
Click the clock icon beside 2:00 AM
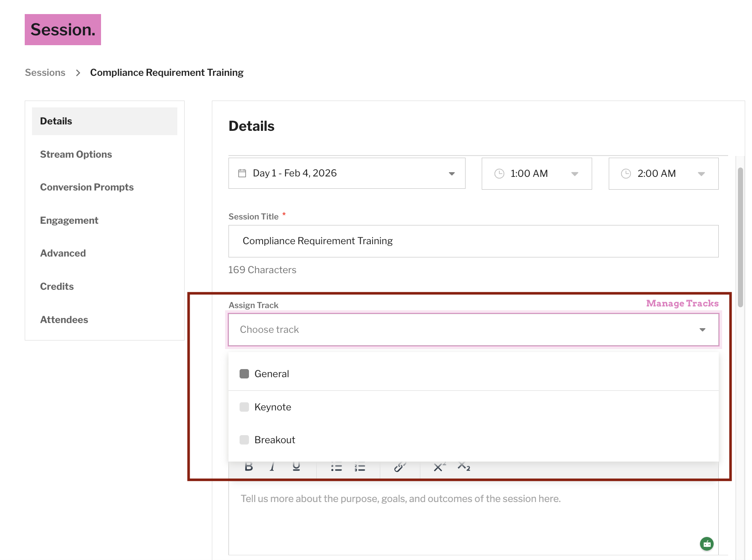coord(626,173)
